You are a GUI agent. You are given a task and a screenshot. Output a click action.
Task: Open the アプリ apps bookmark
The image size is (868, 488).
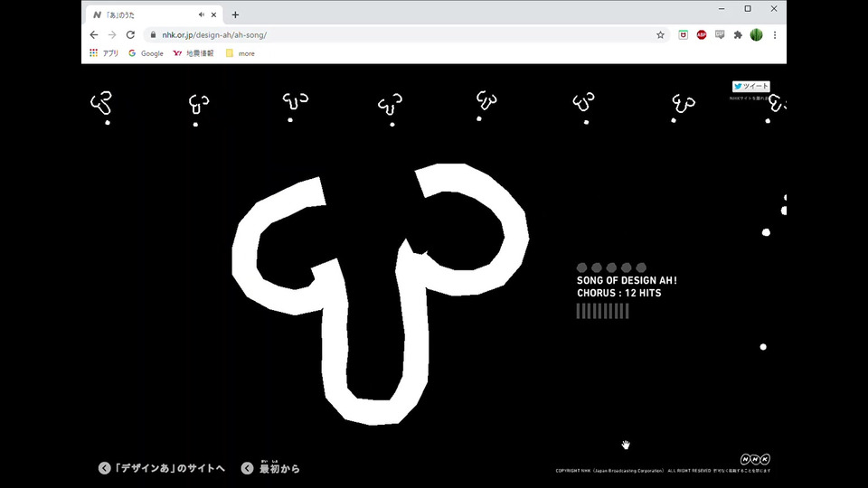point(104,53)
